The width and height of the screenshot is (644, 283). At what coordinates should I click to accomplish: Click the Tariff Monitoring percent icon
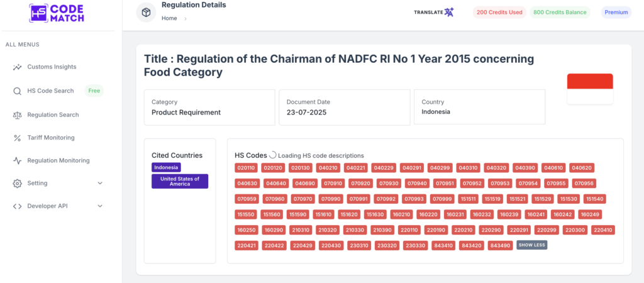17,138
